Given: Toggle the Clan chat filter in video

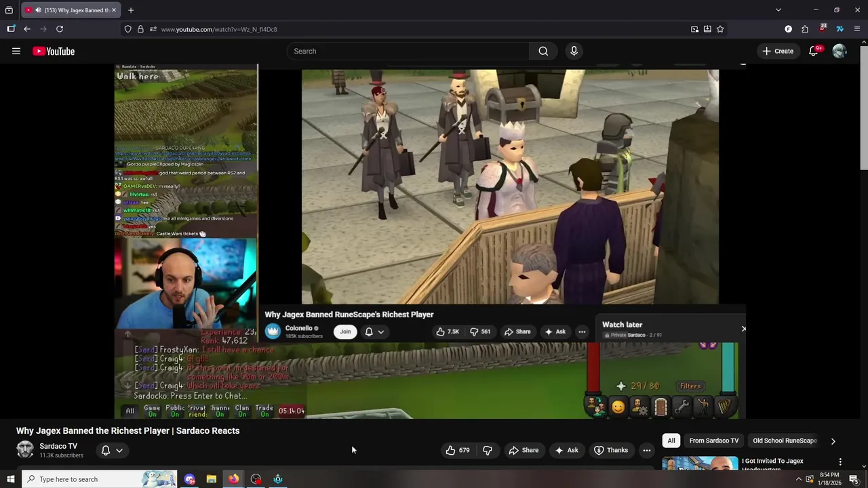Looking at the screenshot, I should 242,411.
